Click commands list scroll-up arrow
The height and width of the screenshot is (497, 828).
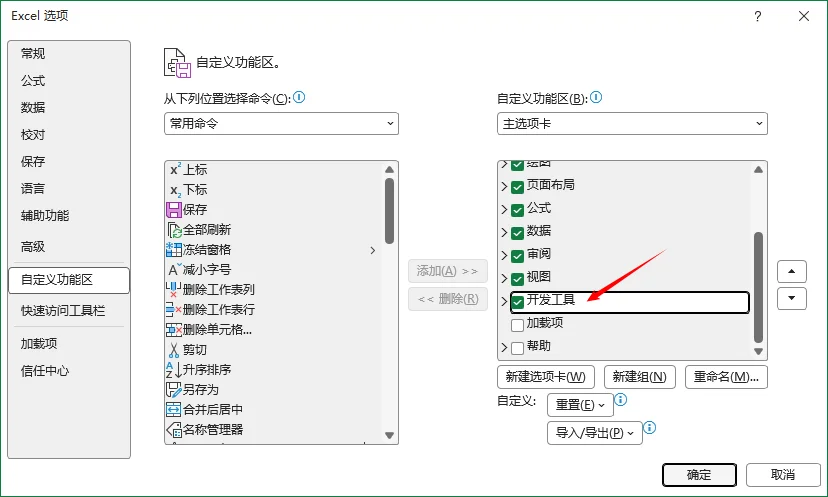[390, 170]
